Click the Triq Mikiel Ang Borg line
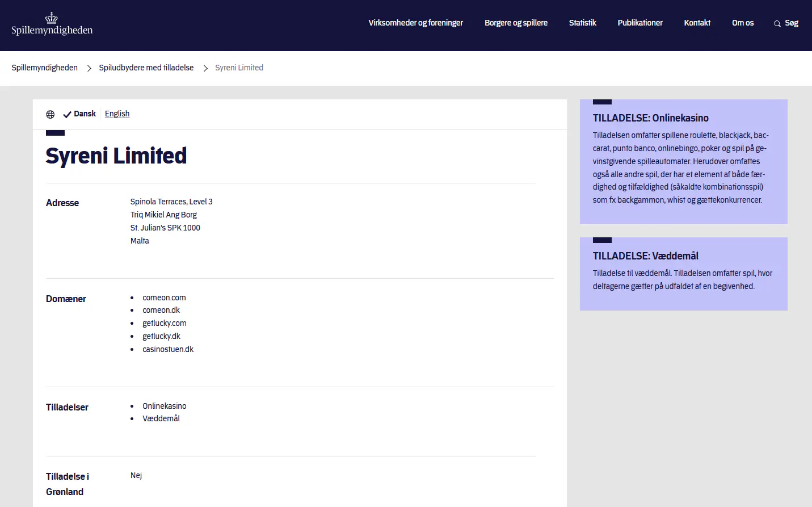The height and width of the screenshot is (507, 812). [x=163, y=215]
